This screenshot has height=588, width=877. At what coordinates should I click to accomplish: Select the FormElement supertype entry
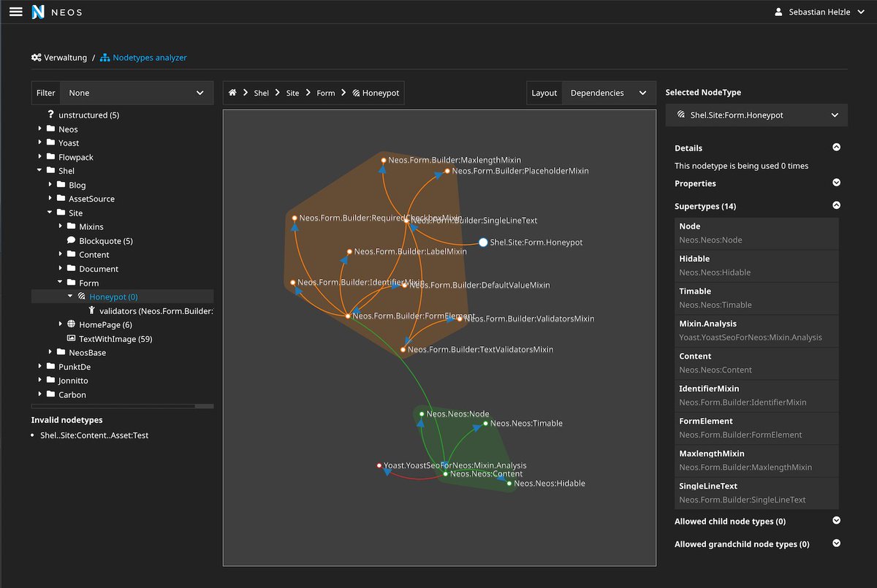[x=756, y=428]
